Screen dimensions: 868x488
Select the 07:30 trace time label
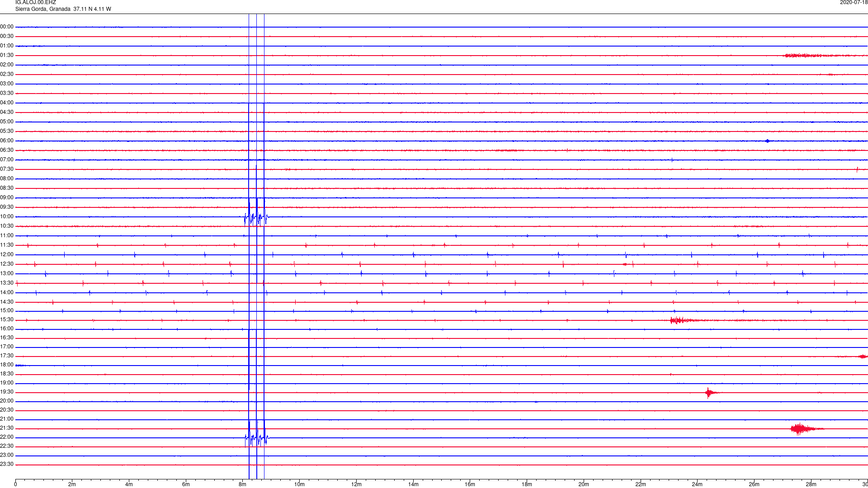(x=7, y=169)
